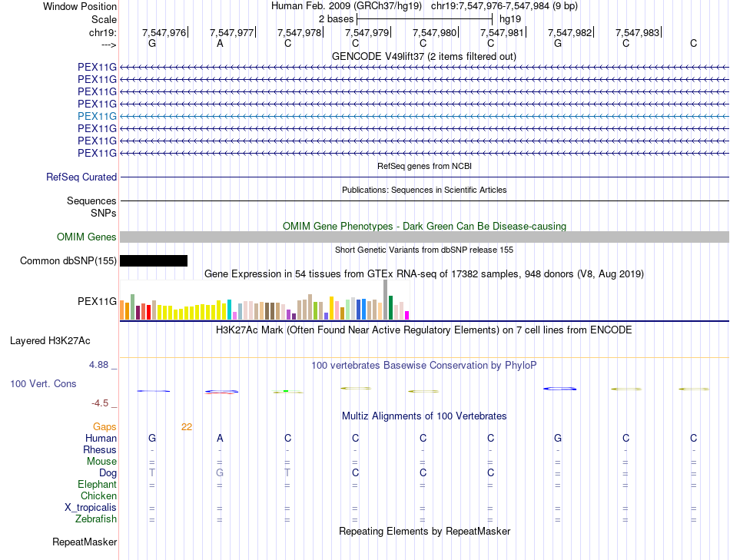
Task: Click the gray OMIM Genes bar
Action: coord(424,237)
